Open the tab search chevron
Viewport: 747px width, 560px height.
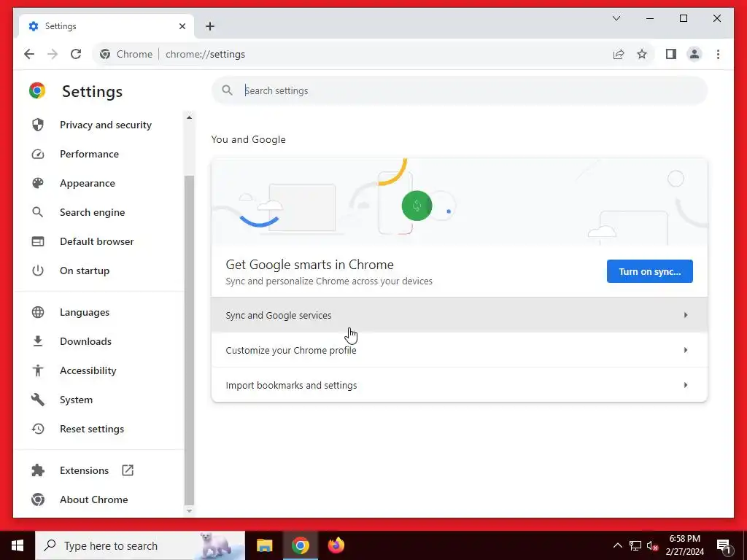tap(616, 18)
